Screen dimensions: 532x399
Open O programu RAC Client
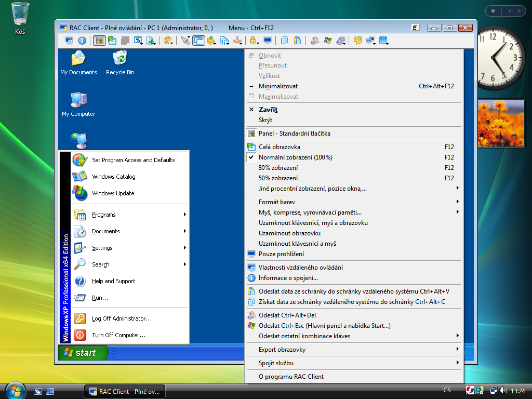coord(354,377)
